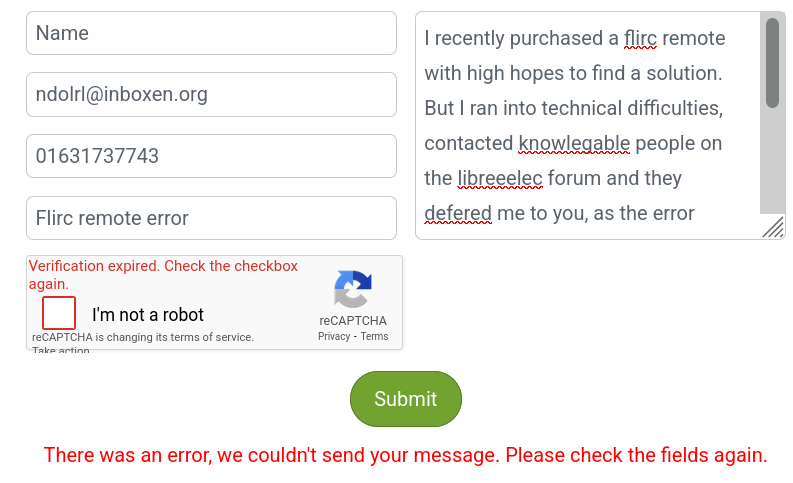
Task: Click the misspelled word "libreeelec"
Action: (x=500, y=178)
